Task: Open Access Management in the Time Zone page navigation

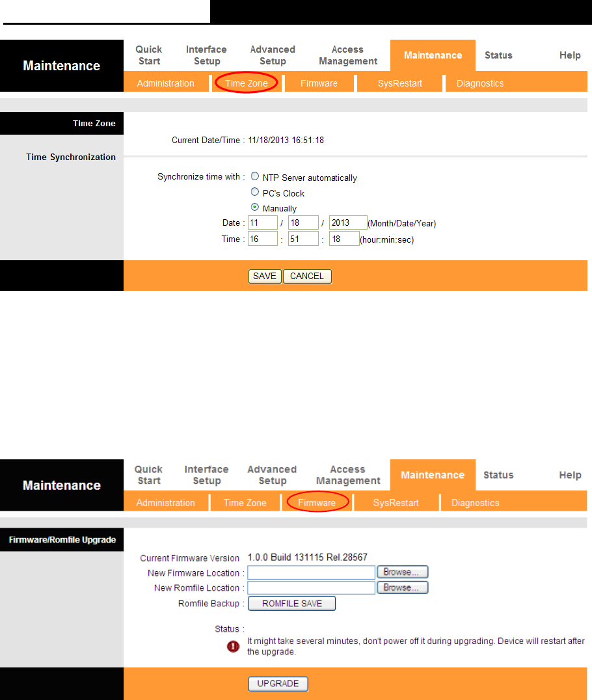Action: click(x=348, y=55)
